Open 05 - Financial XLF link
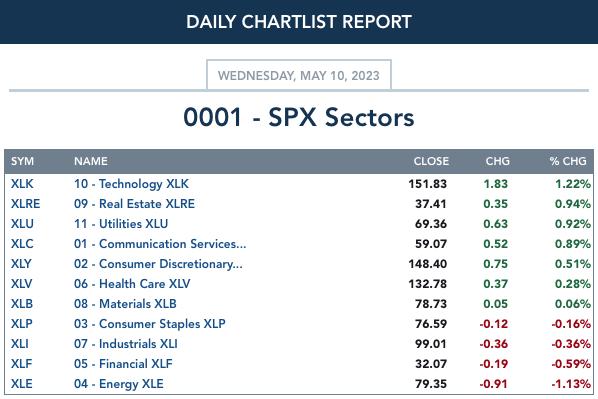Image resolution: width=598 pixels, height=399 pixels. 123,364
